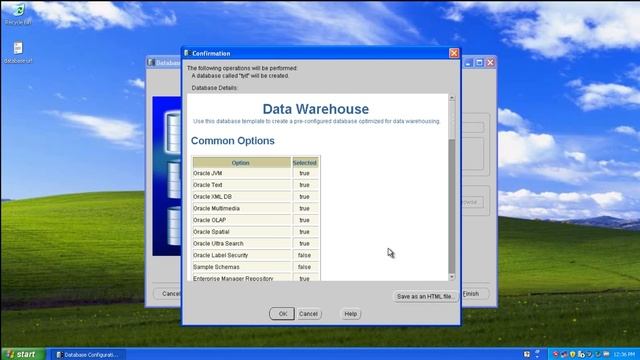Click the Common Options heading

tap(233, 141)
